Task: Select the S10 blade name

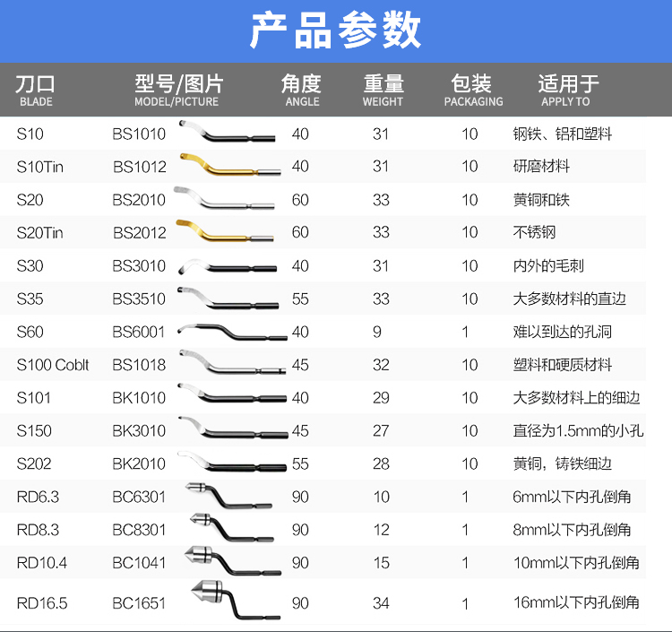Action: tap(30, 134)
